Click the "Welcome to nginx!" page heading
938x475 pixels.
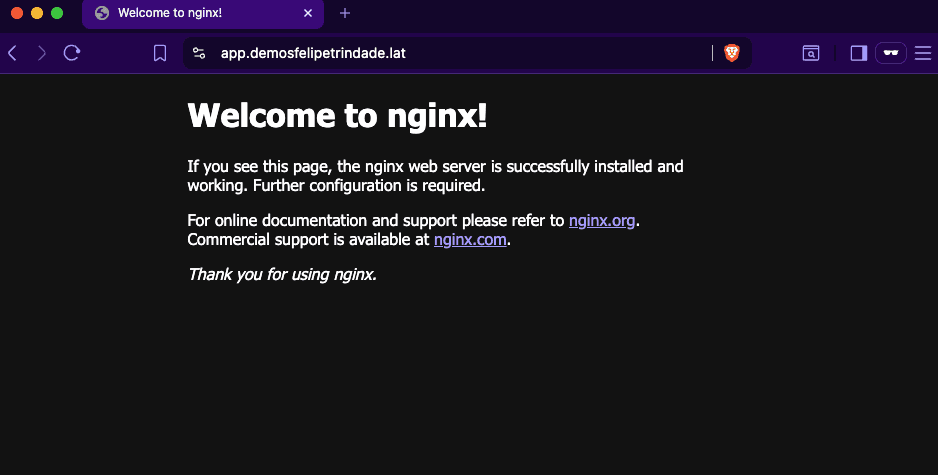337,116
